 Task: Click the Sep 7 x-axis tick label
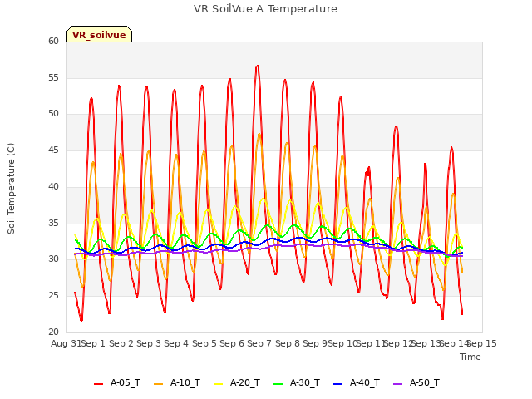click(259, 343)
